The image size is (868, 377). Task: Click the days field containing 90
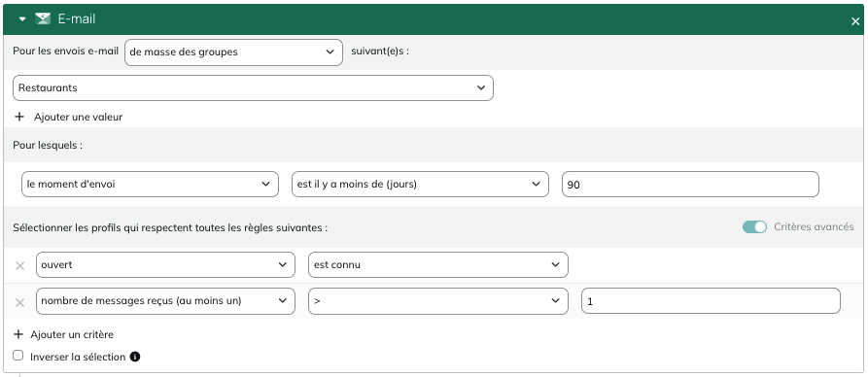(690, 185)
